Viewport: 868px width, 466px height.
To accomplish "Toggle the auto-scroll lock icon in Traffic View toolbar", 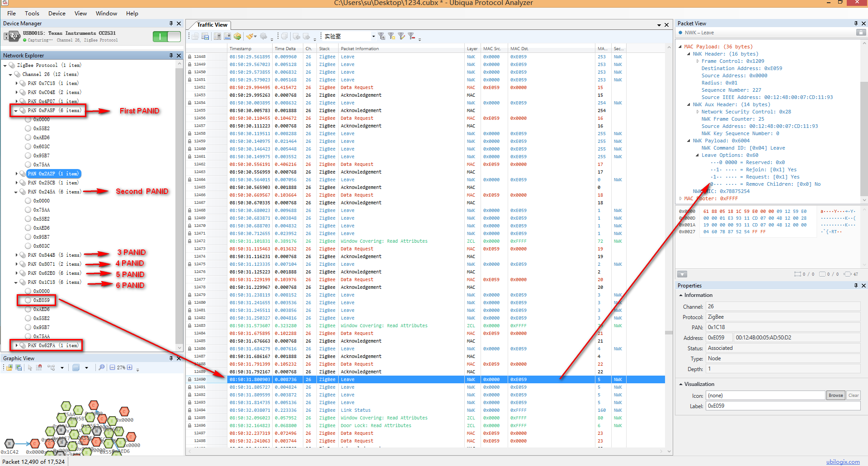I will (217, 36).
